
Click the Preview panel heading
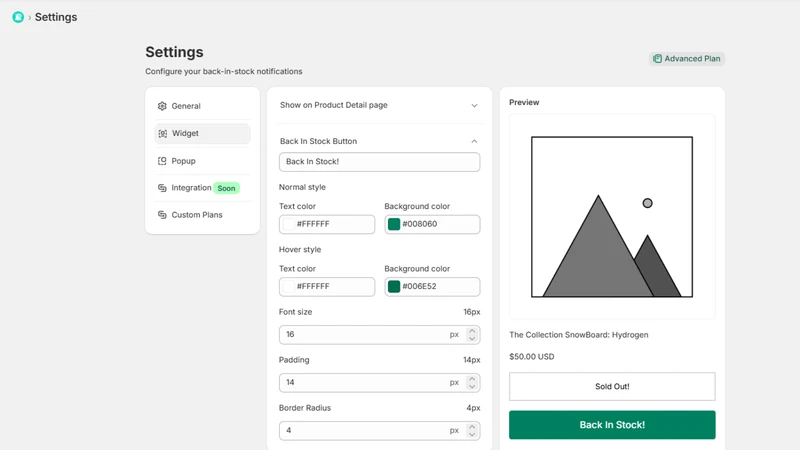pos(524,102)
